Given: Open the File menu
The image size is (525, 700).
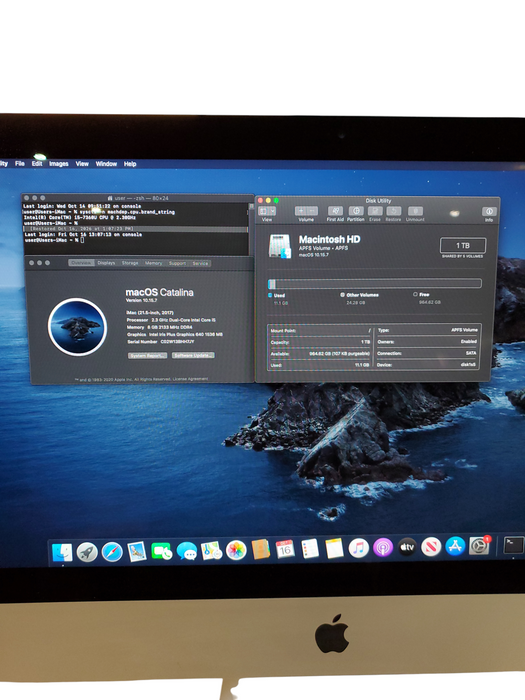Looking at the screenshot, I should (20, 163).
